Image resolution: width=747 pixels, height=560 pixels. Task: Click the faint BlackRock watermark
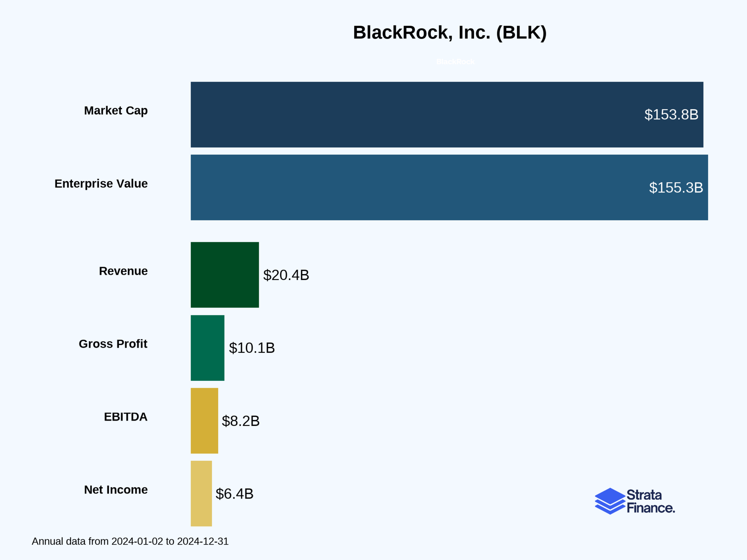(x=455, y=61)
